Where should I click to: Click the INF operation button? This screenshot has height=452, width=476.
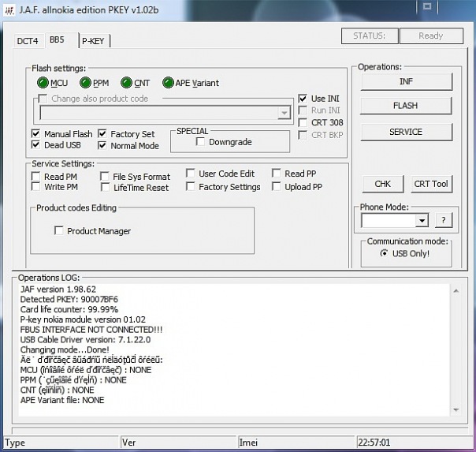pyautogui.click(x=406, y=81)
